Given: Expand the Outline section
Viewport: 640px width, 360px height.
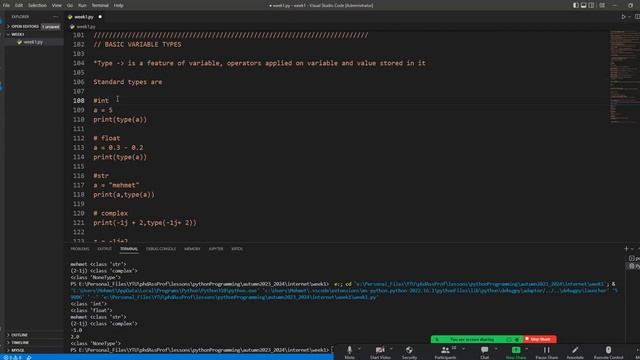Looking at the screenshot, I should pyautogui.click(x=19, y=335).
